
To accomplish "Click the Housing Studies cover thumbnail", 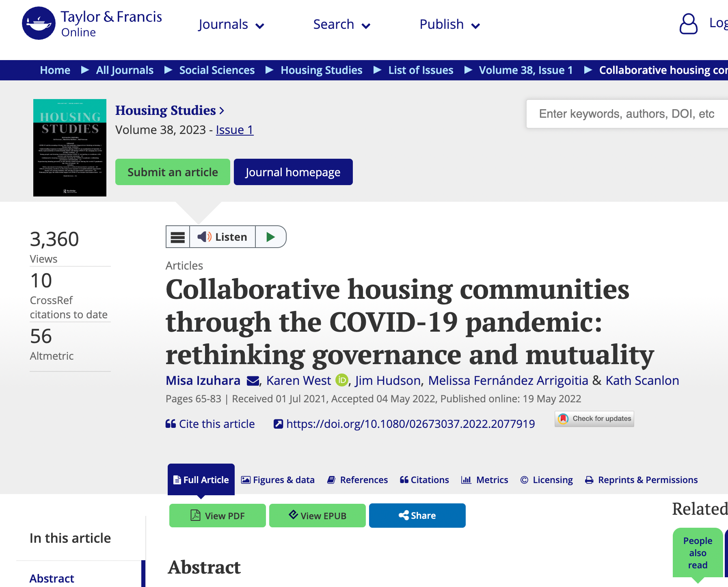I will click(x=70, y=148).
